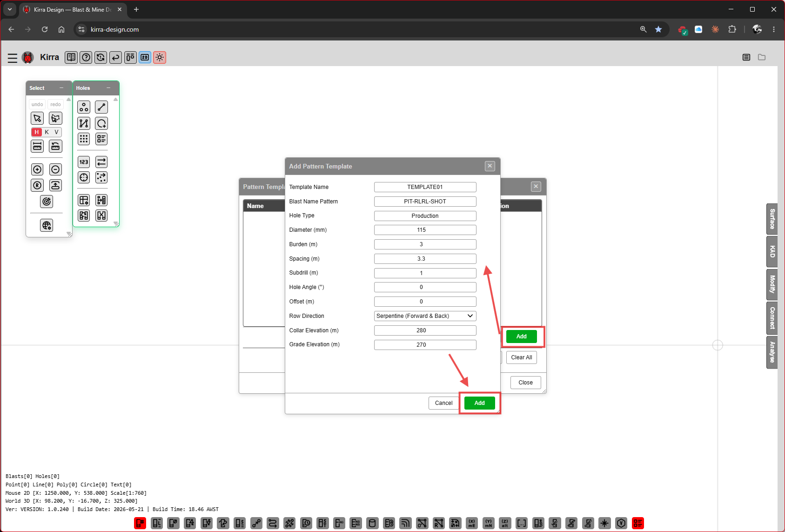The width and height of the screenshot is (785, 532).
Task: Click the circled R reset icon
Action: (37, 185)
